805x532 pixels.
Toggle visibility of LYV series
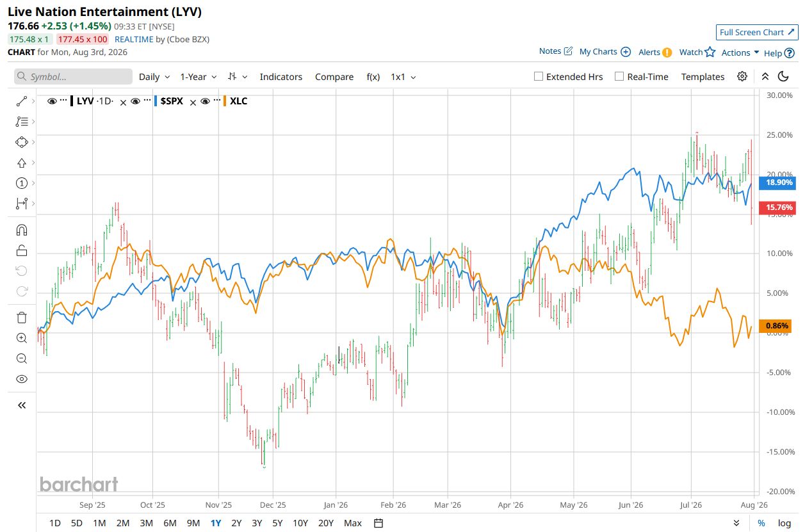point(53,101)
